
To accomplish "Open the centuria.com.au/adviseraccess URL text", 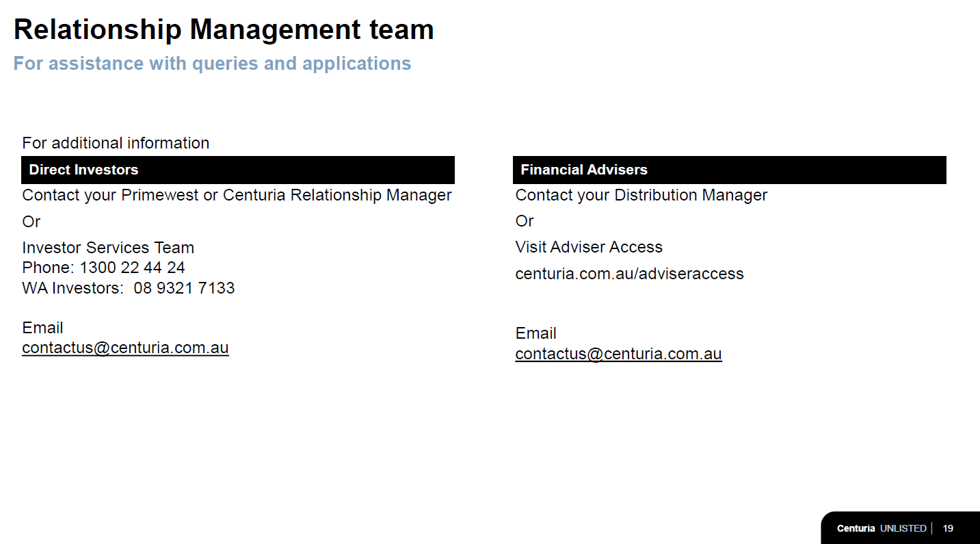I will (x=629, y=274).
